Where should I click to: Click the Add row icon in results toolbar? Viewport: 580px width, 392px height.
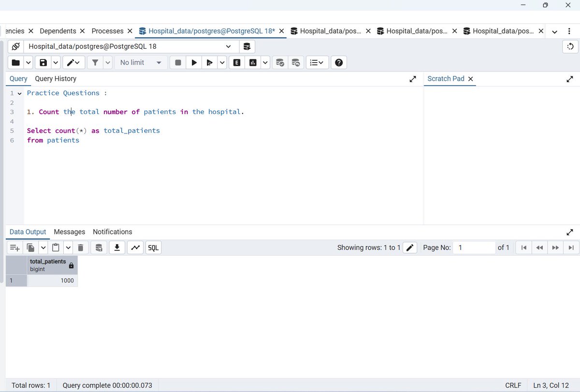coord(15,248)
